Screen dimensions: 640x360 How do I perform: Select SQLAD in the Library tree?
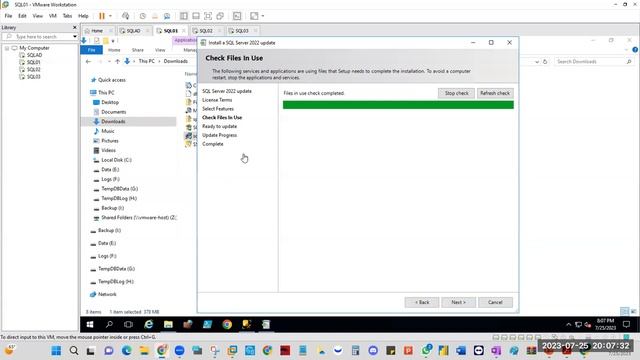coord(34,55)
